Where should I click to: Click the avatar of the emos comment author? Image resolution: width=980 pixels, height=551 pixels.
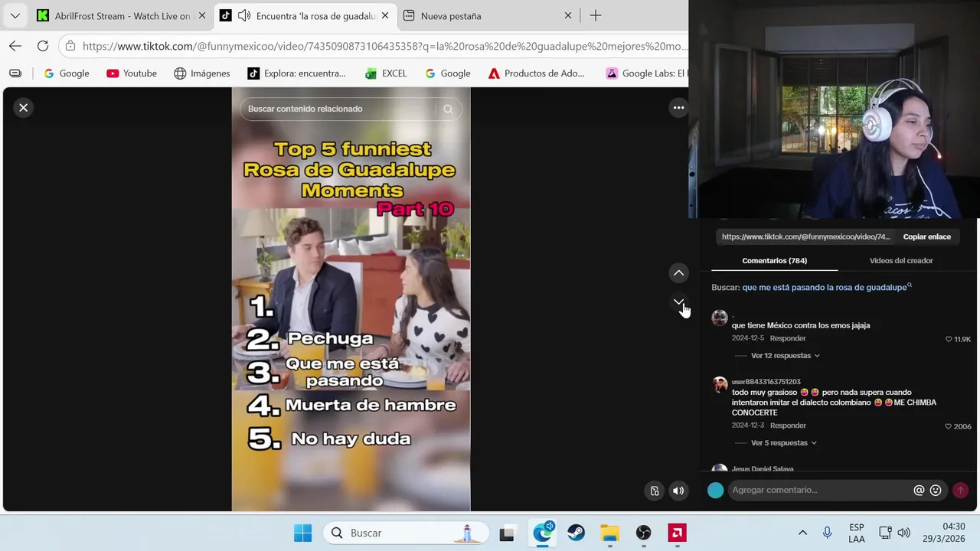click(720, 318)
